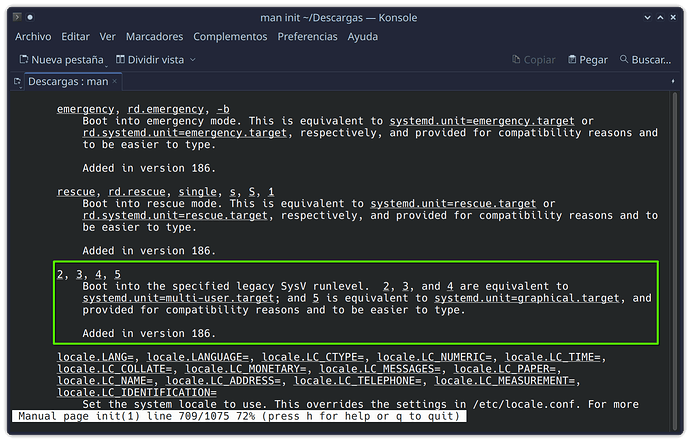Screen dimensions: 690x442
Task: Open the Complementos menu
Action: 230,37
